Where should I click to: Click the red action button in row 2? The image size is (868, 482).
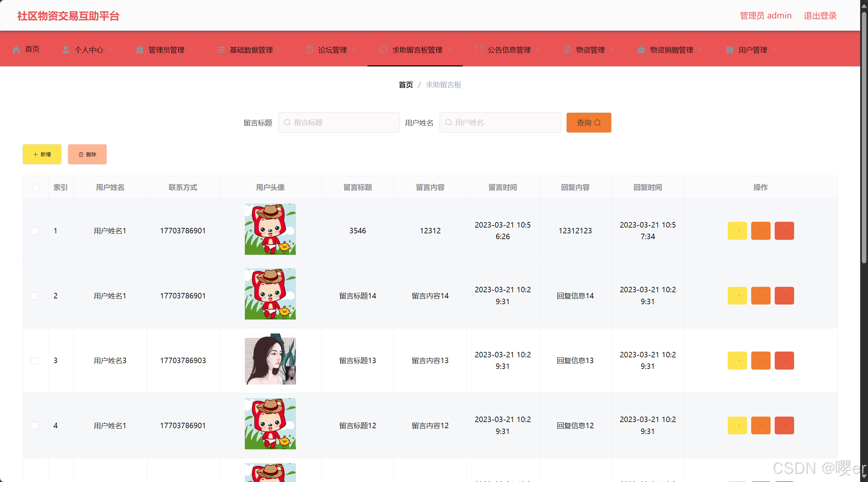coord(784,296)
